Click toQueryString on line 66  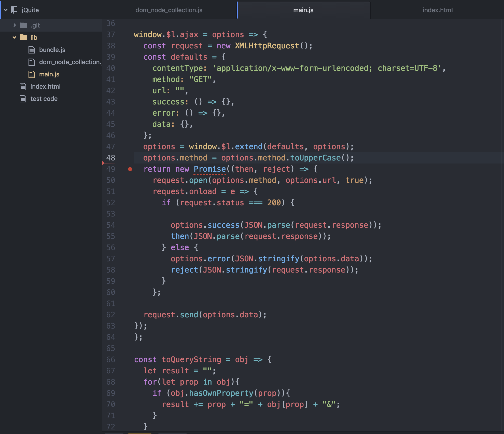(x=191, y=360)
